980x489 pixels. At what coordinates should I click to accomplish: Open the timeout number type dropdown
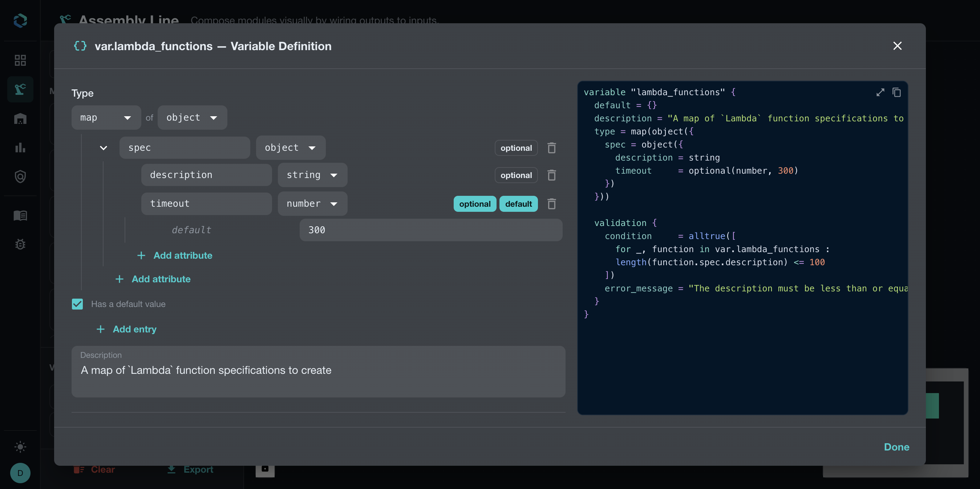312,203
